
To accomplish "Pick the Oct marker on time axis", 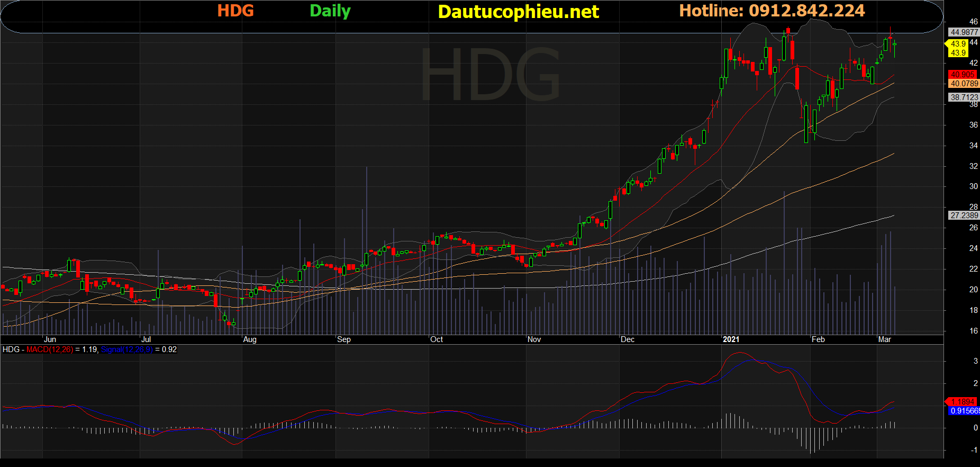I will pyautogui.click(x=437, y=339).
